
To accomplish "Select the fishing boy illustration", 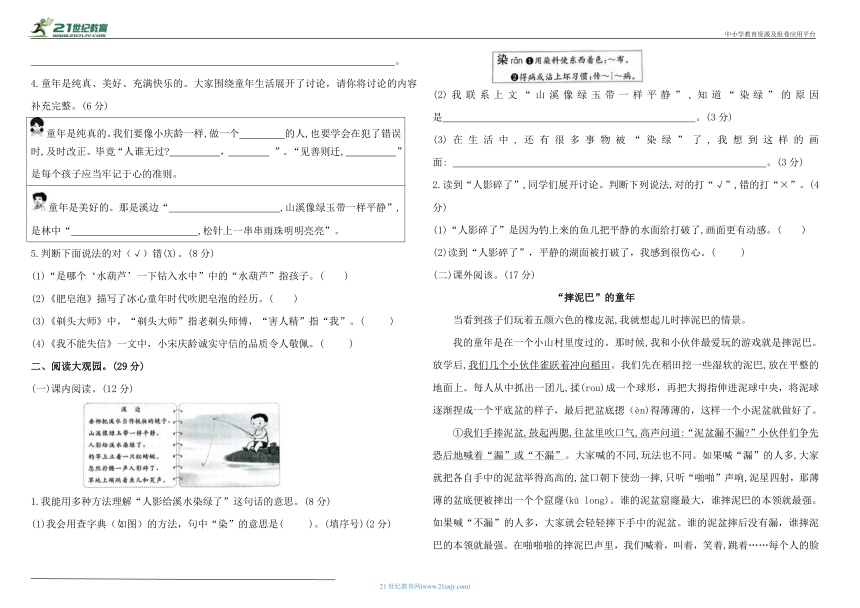I will pos(229,445).
